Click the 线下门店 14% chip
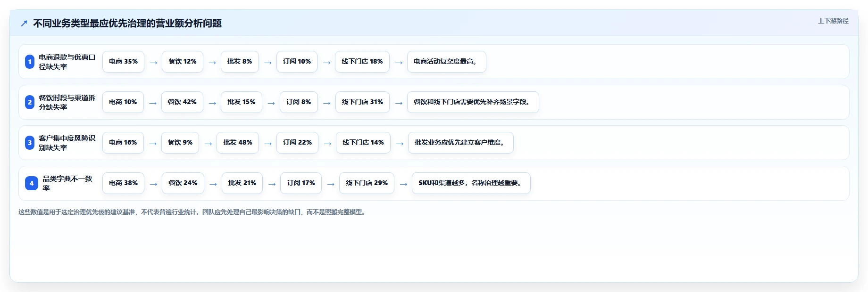868x292 pixels. [x=363, y=143]
